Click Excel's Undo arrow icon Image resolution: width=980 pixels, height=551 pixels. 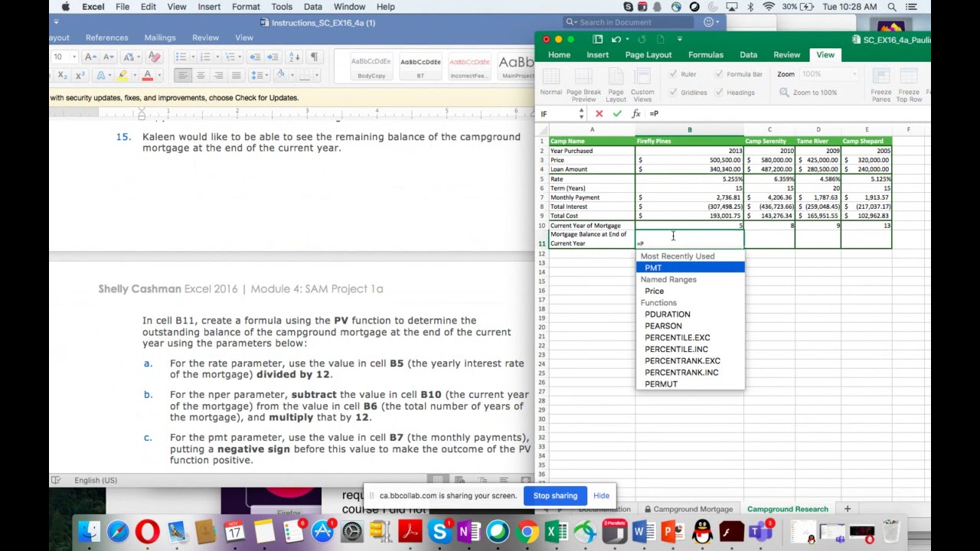click(616, 39)
